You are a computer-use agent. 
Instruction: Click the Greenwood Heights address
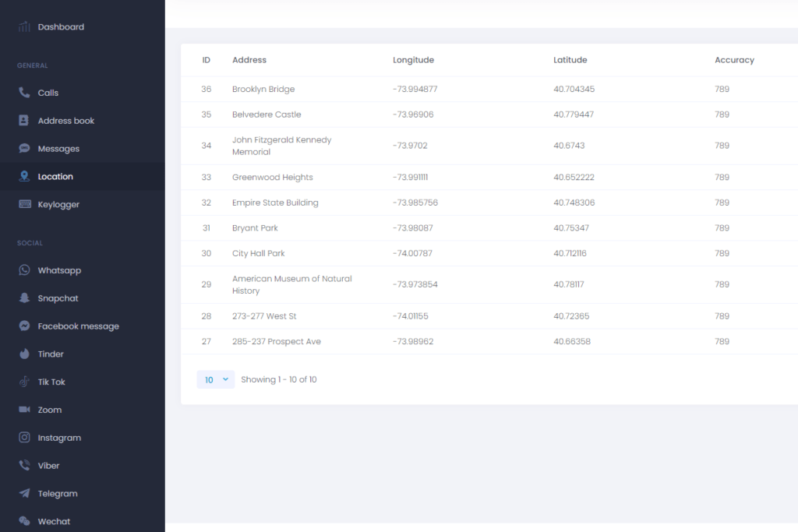point(272,177)
